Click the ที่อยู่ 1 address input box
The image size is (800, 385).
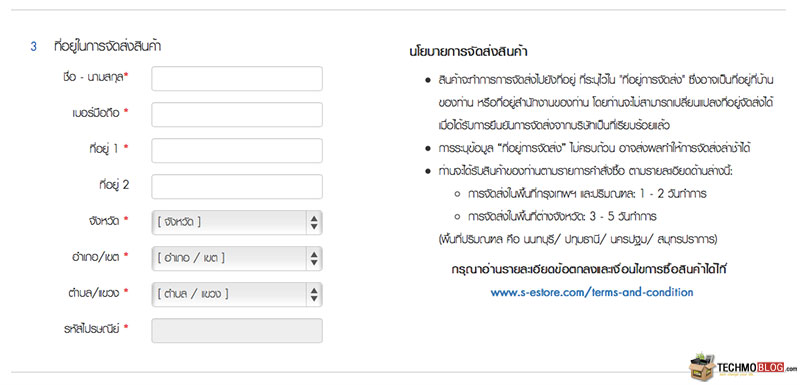click(237, 150)
